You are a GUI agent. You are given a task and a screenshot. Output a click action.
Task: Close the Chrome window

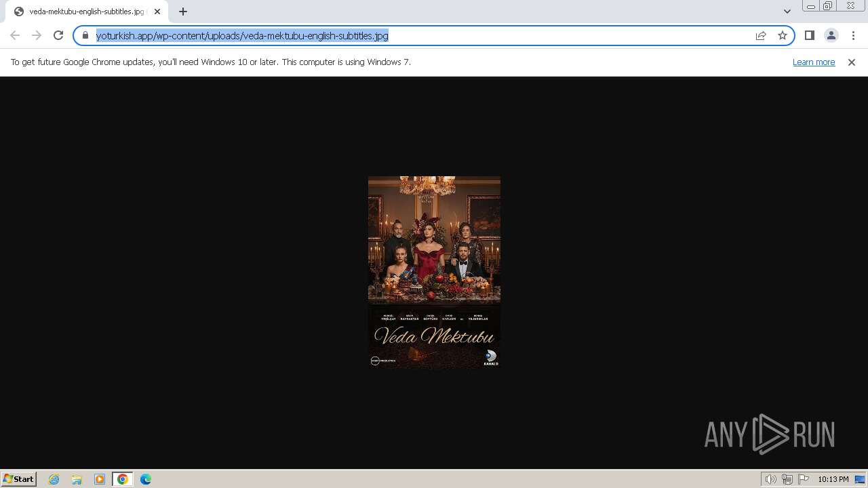point(850,6)
